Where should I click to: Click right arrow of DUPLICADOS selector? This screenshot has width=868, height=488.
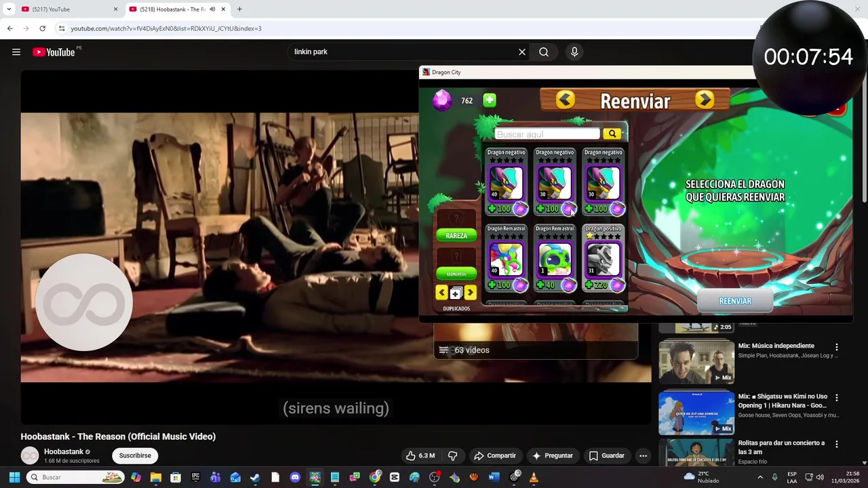471,293
